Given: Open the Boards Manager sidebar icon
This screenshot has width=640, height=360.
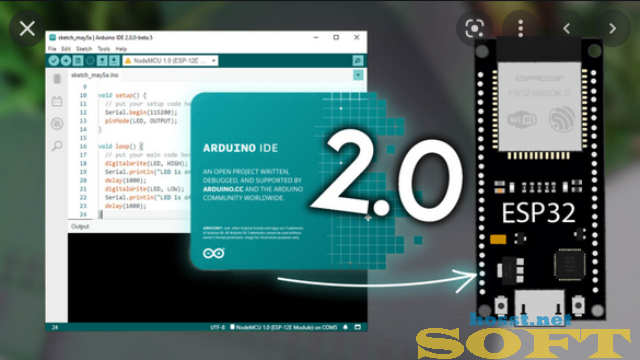Looking at the screenshot, I should click(57, 101).
